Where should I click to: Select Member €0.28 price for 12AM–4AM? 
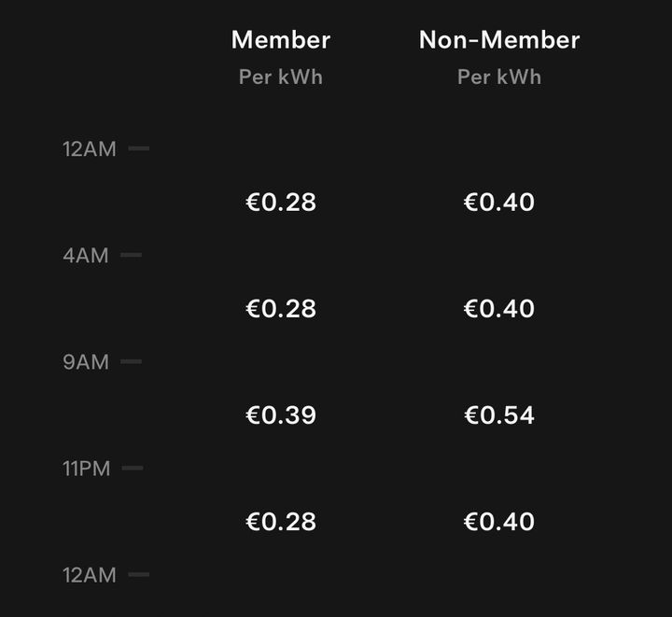coord(280,203)
